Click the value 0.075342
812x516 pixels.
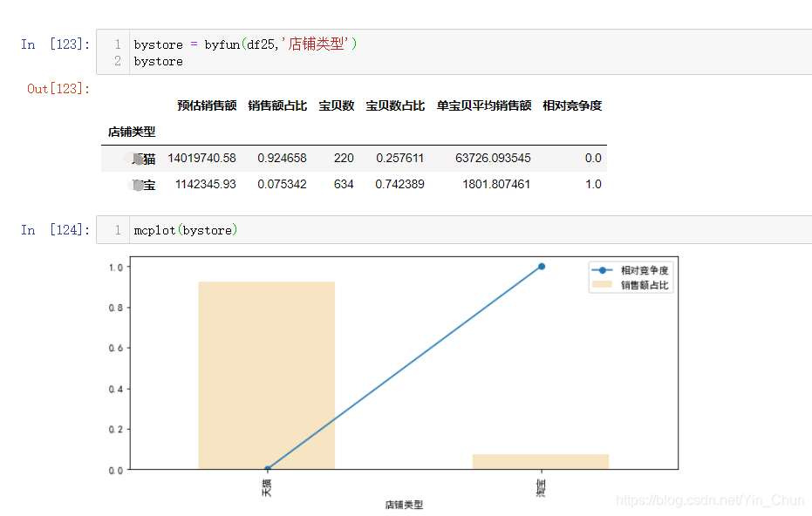click(283, 184)
